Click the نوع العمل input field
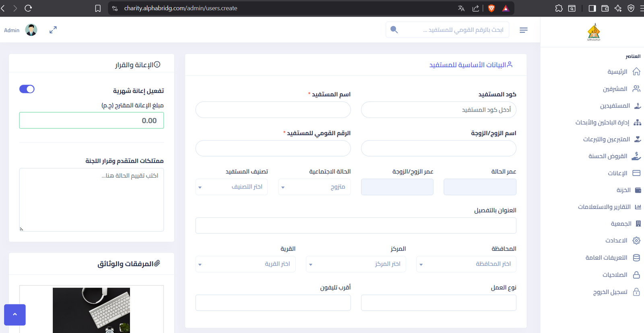This screenshot has height=333, width=644. (439, 303)
